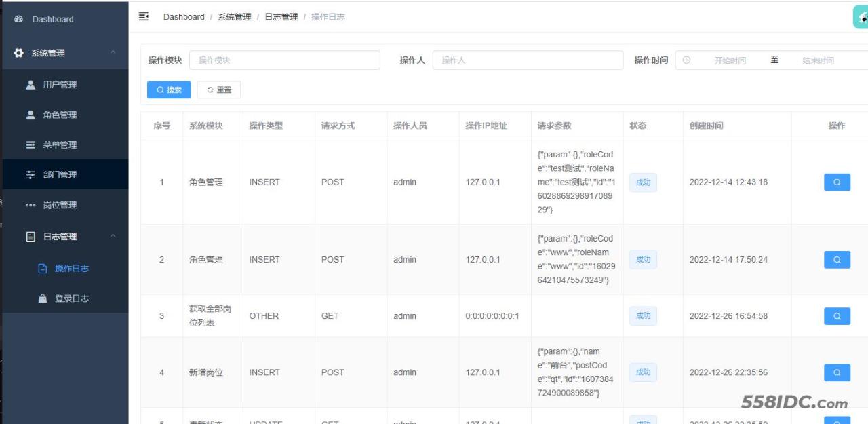
Task: Click the 结束时间 date field
Action: click(818, 60)
